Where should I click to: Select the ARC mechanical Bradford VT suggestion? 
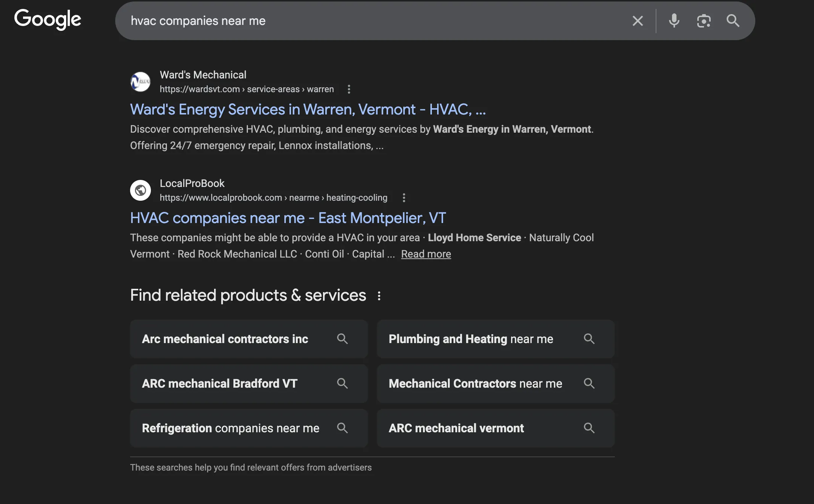(x=219, y=383)
